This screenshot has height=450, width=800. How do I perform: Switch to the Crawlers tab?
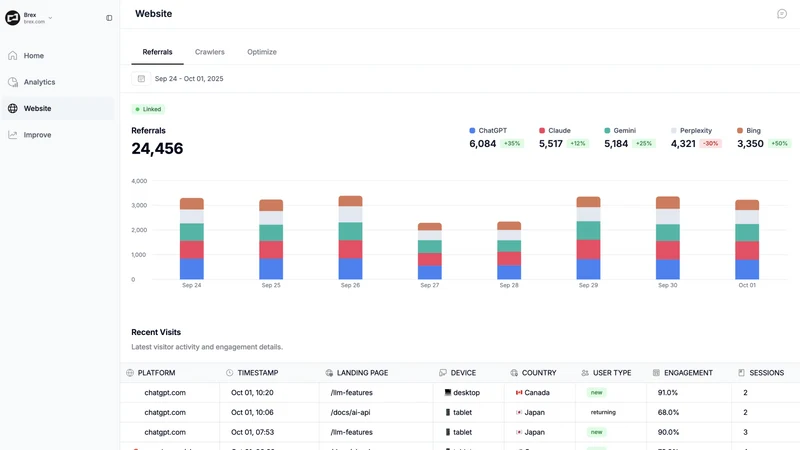point(210,52)
